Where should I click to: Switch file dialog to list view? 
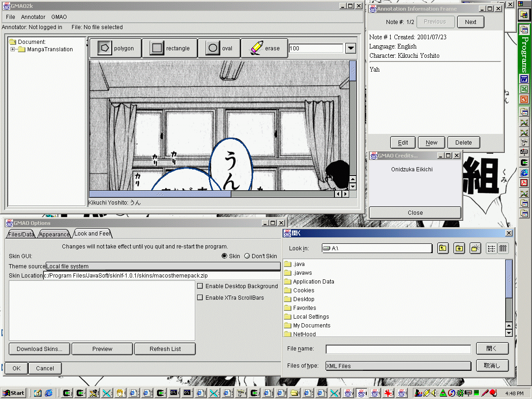pos(491,248)
